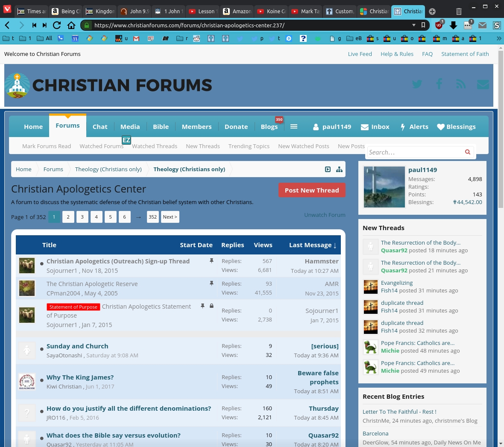Viewport: 504px width, 447px height.
Task: Open a new browser tab
Action: coord(432,12)
